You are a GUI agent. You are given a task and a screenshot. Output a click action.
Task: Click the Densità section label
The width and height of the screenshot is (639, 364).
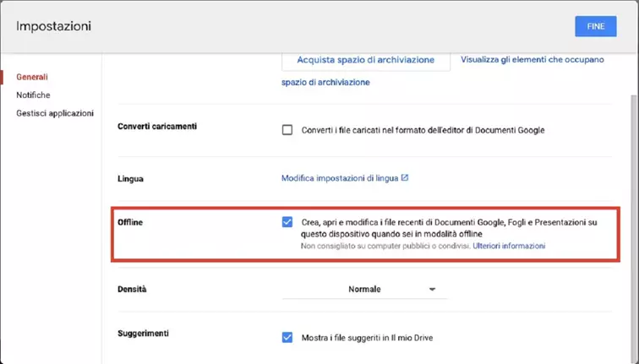(x=132, y=289)
